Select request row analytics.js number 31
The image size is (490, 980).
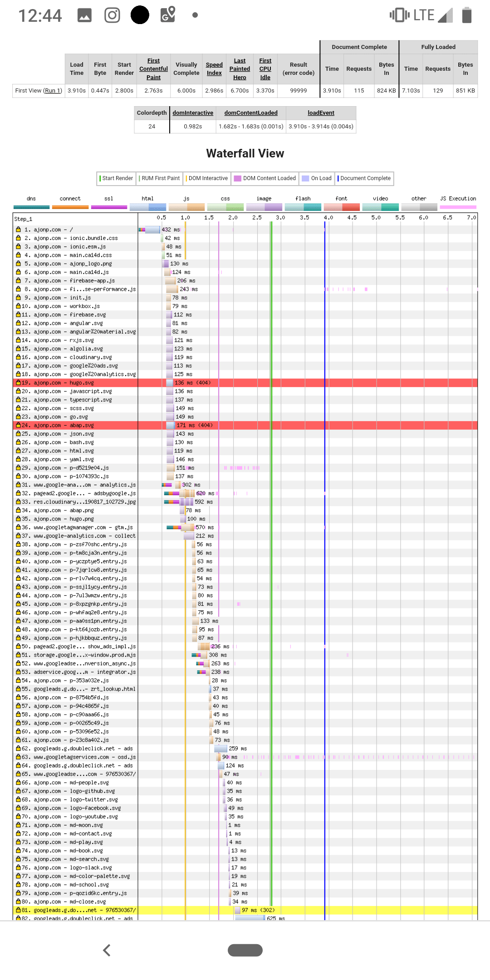click(x=245, y=485)
